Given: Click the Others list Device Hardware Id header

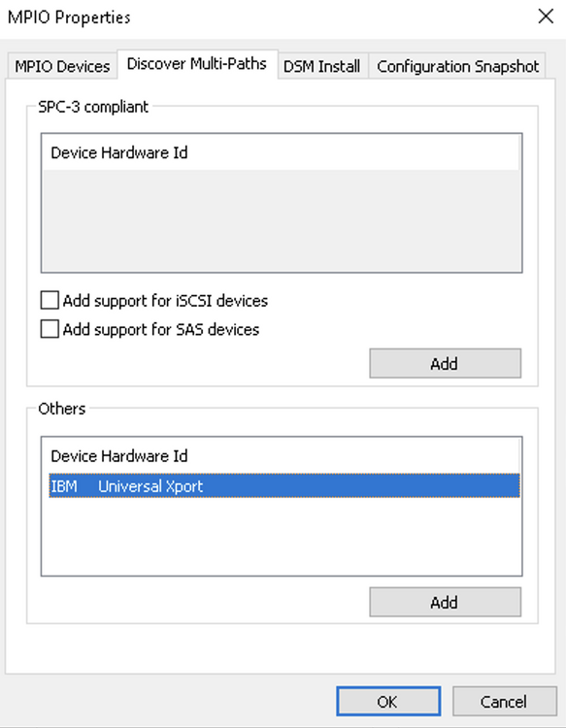Looking at the screenshot, I should click(281, 456).
